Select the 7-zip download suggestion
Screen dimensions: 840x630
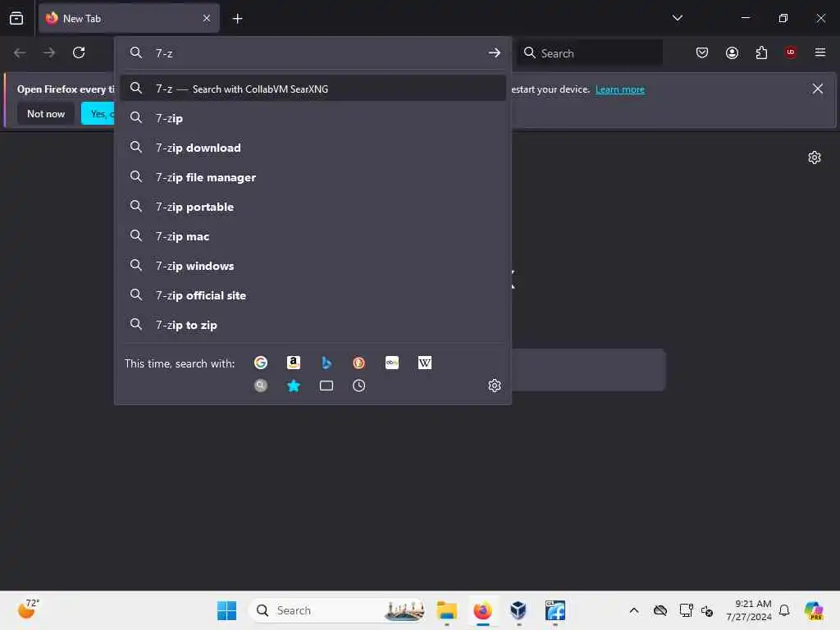(x=313, y=148)
